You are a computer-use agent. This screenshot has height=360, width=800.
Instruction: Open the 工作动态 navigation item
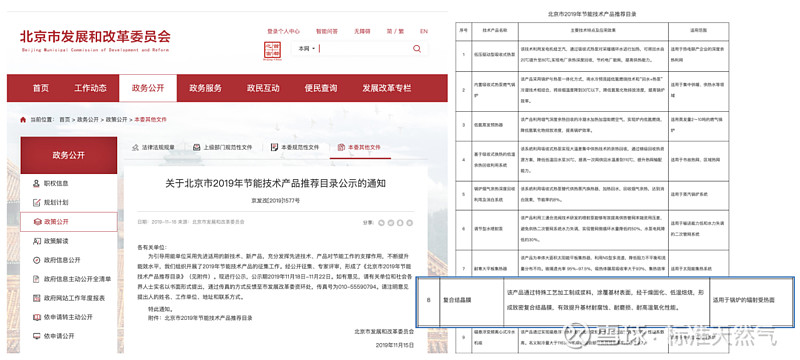coord(90,88)
